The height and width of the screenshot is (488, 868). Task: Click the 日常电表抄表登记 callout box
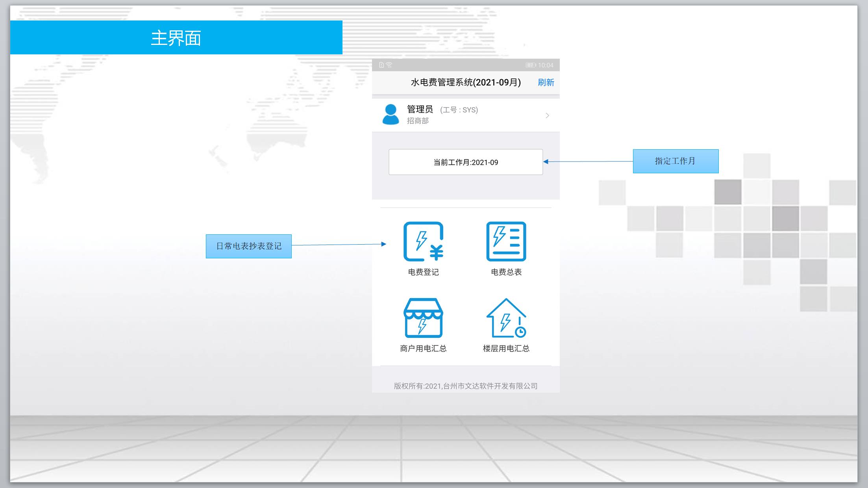pos(249,246)
